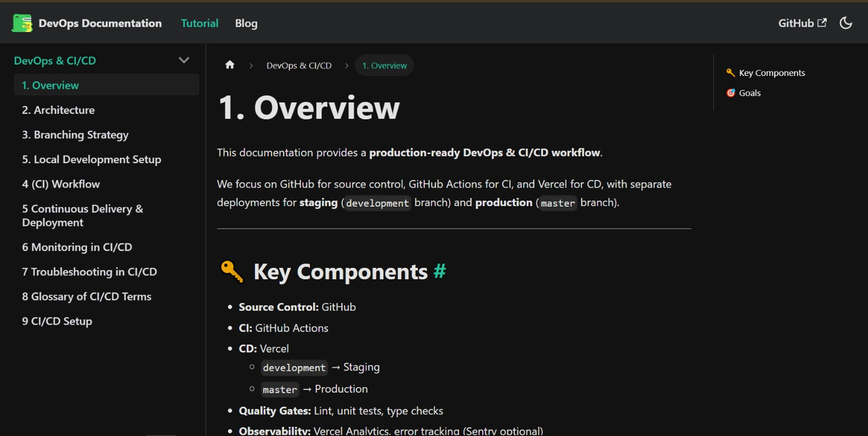
Task: Click the external-link icon next to GitHub
Action: click(822, 22)
